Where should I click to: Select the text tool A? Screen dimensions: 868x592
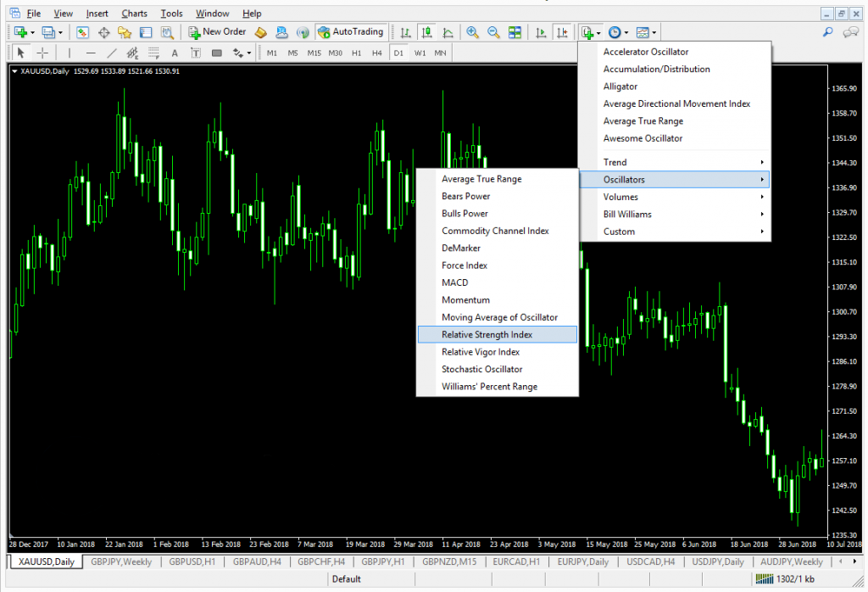(x=175, y=53)
